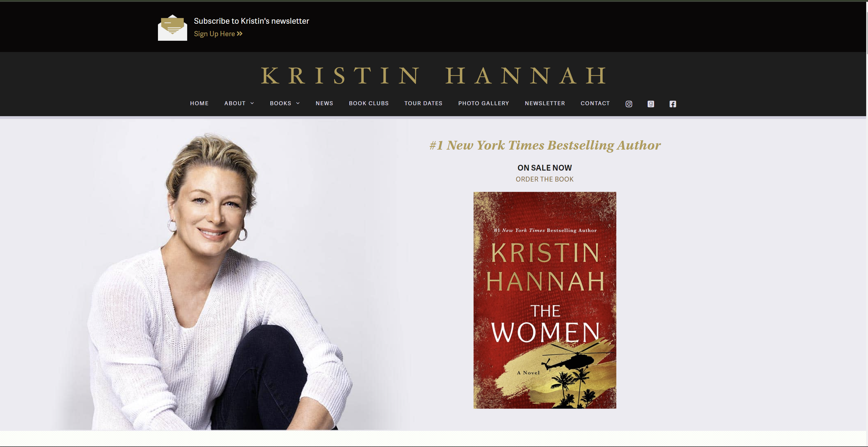Open the Goodreads icon link
868x447 pixels.
(651, 104)
